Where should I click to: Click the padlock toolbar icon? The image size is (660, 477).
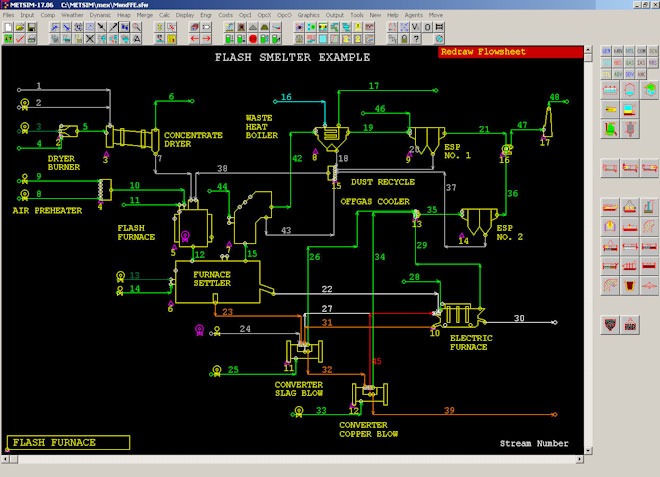(404, 39)
